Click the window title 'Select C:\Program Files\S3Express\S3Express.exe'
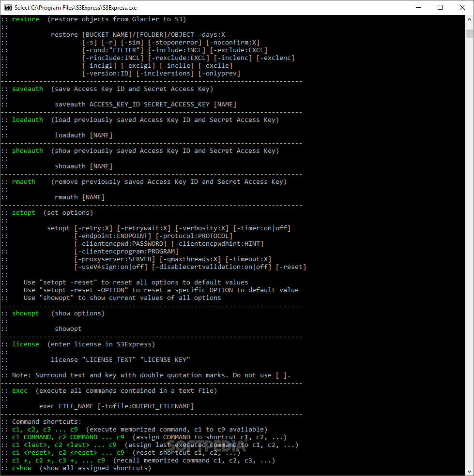The width and height of the screenshot is (474, 476). (x=76, y=8)
